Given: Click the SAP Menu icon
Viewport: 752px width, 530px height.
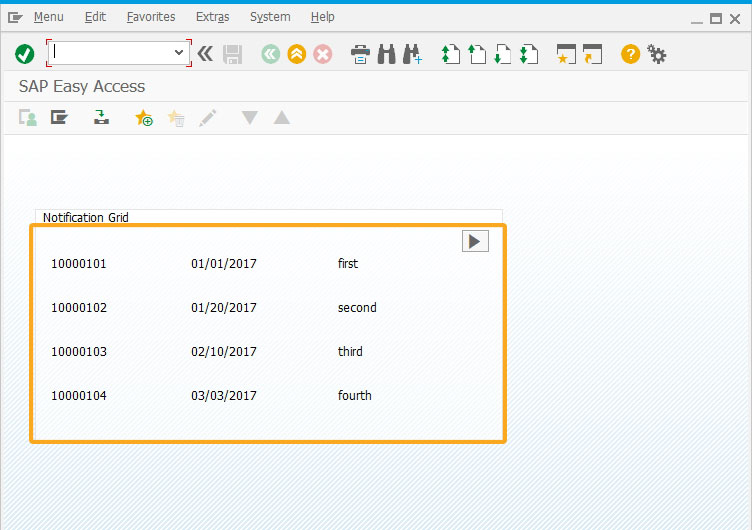Looking at the screenshot, I should coord(59,117).
